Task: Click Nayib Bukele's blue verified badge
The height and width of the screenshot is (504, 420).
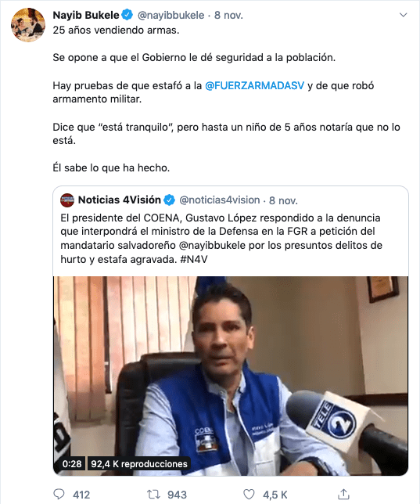Action: [x=127, y=15]
